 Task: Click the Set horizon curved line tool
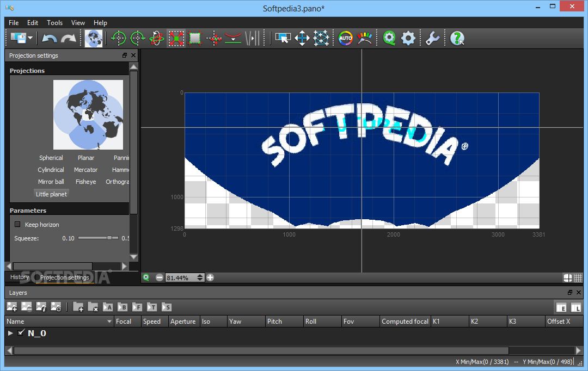[233, 38]
